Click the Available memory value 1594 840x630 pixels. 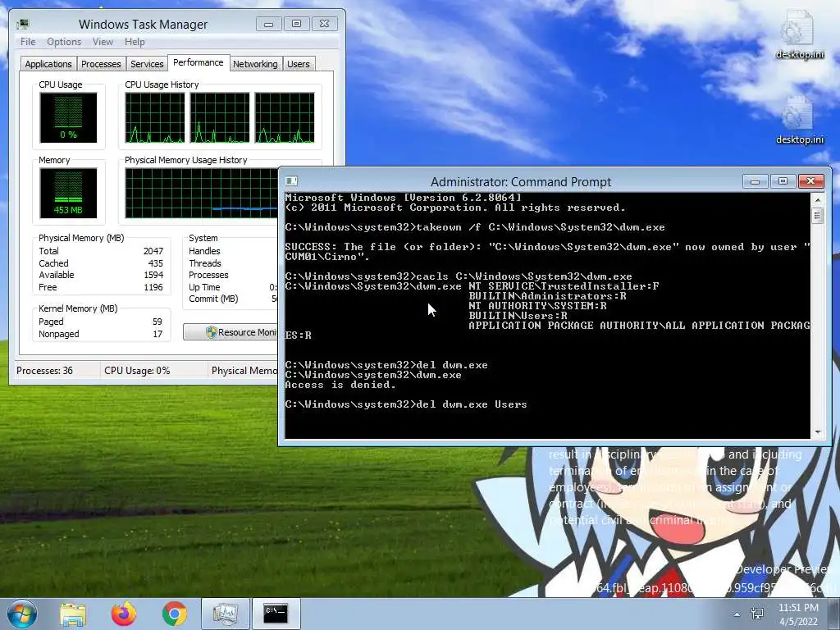[x=153, y=275]
